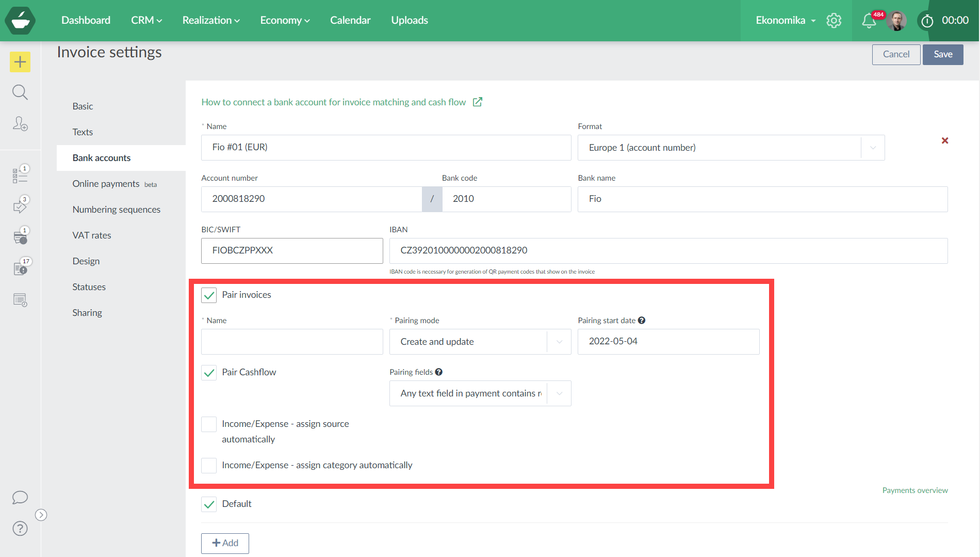Remove bank account with red X
This screenshot has height=557, width=980.
945,140
